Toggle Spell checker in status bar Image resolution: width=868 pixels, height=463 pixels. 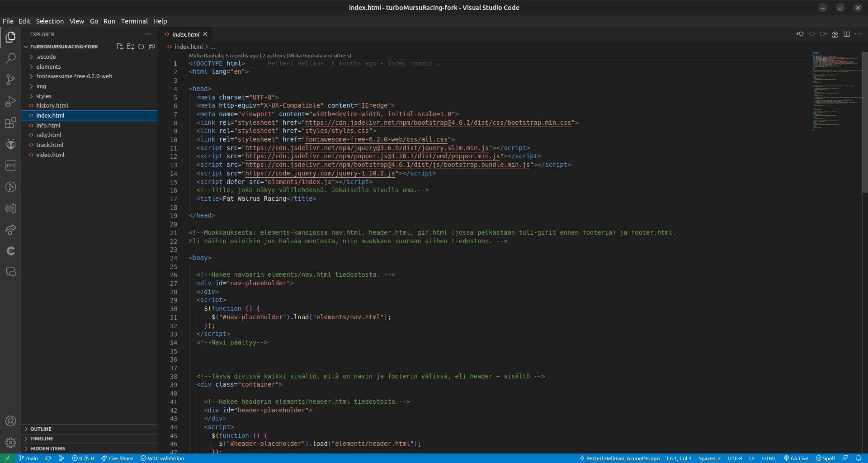click(x=826, y=458)
